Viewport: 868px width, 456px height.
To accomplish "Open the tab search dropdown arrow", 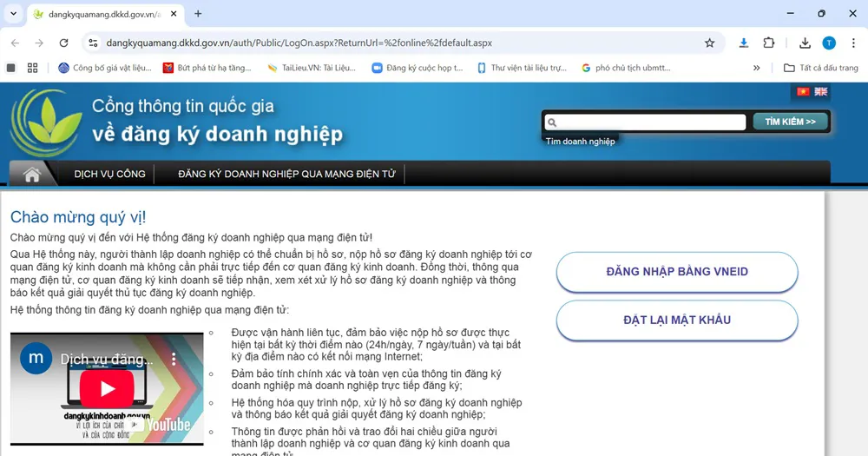I will coord(13,14).
